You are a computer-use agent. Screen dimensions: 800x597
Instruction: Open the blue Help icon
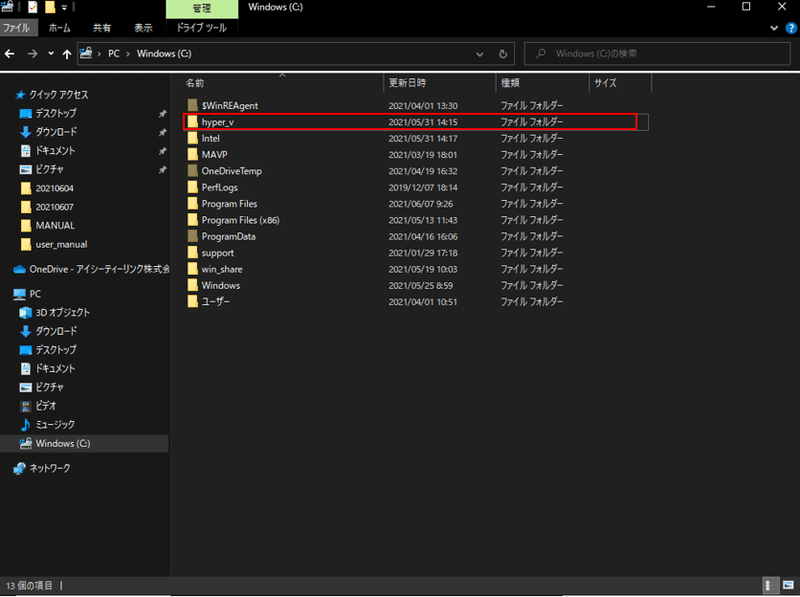click(x=791, y=28)
